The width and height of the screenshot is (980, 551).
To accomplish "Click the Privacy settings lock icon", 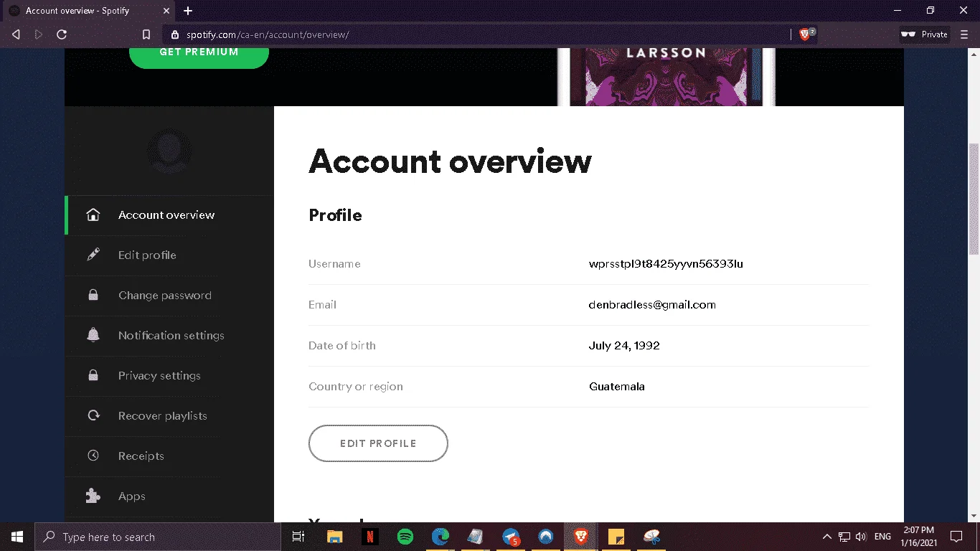I will [x=93, y=375].
